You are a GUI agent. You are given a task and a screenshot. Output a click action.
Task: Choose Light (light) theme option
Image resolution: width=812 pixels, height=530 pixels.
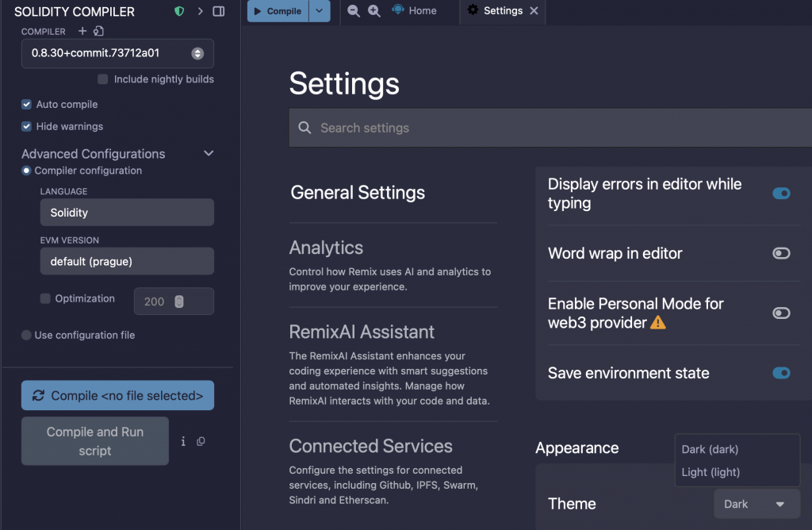(710, 472)
